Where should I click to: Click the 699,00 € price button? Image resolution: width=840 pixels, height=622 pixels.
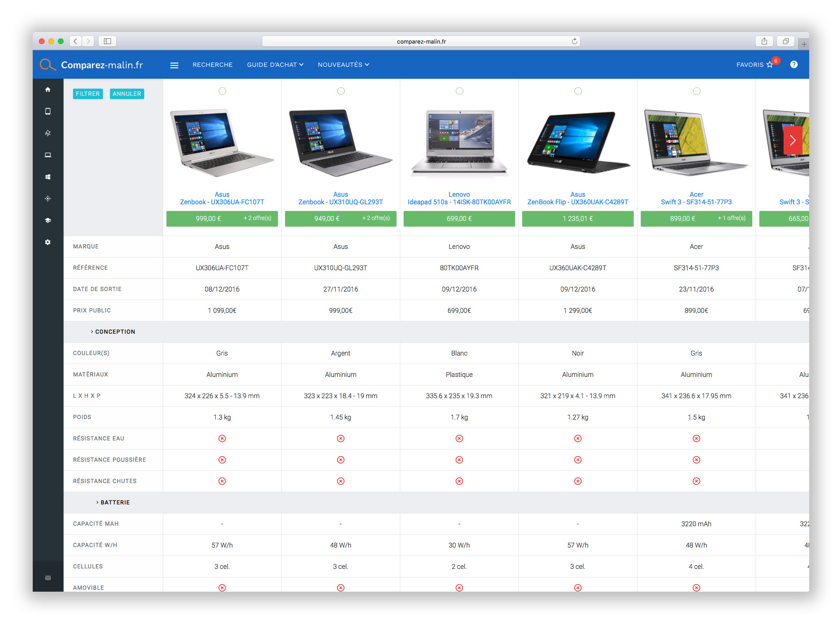[x=459, y=219]
